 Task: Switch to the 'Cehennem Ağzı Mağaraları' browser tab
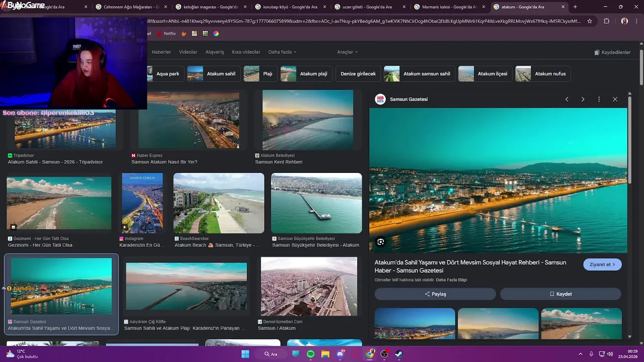pos(132,7)
